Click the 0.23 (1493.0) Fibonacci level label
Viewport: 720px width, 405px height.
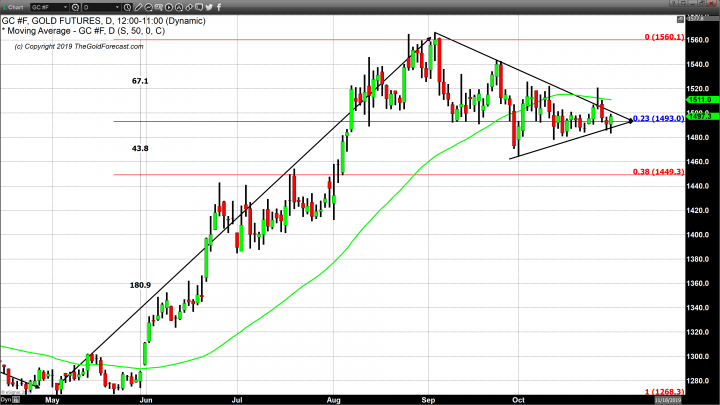click(x=658, y=118)
